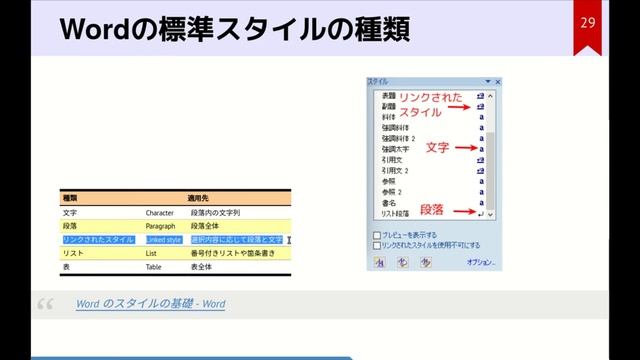Click the 文字 cell in the table

point(70,213)
